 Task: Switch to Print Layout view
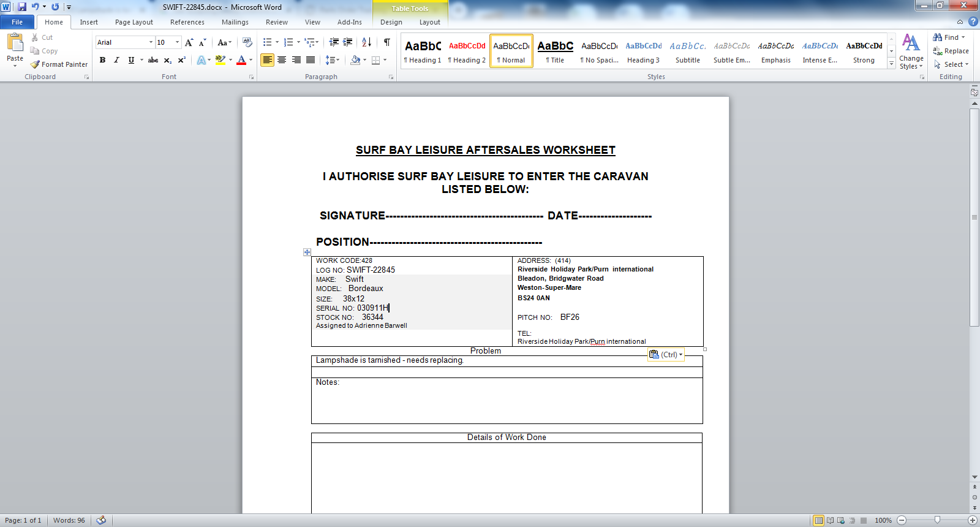pyautogui.click(x=818, y=520)
